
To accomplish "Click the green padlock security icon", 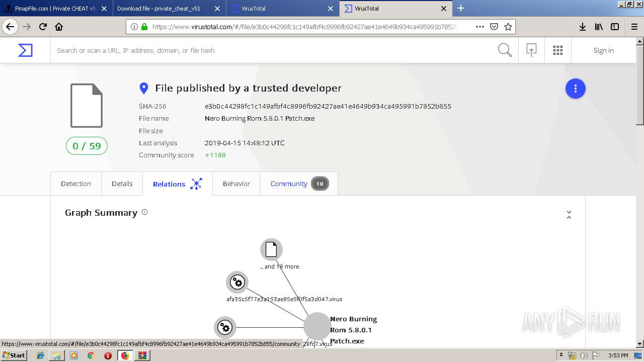I will coord(144,27).
